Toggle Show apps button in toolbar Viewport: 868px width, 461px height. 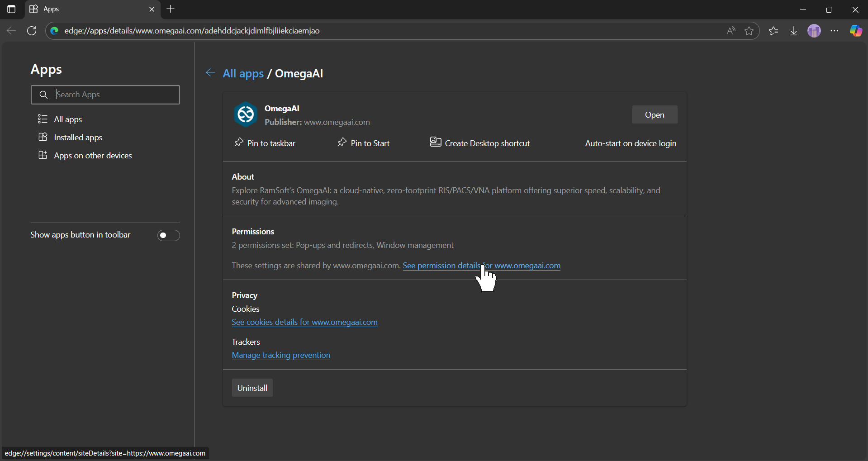click(168, 235)
